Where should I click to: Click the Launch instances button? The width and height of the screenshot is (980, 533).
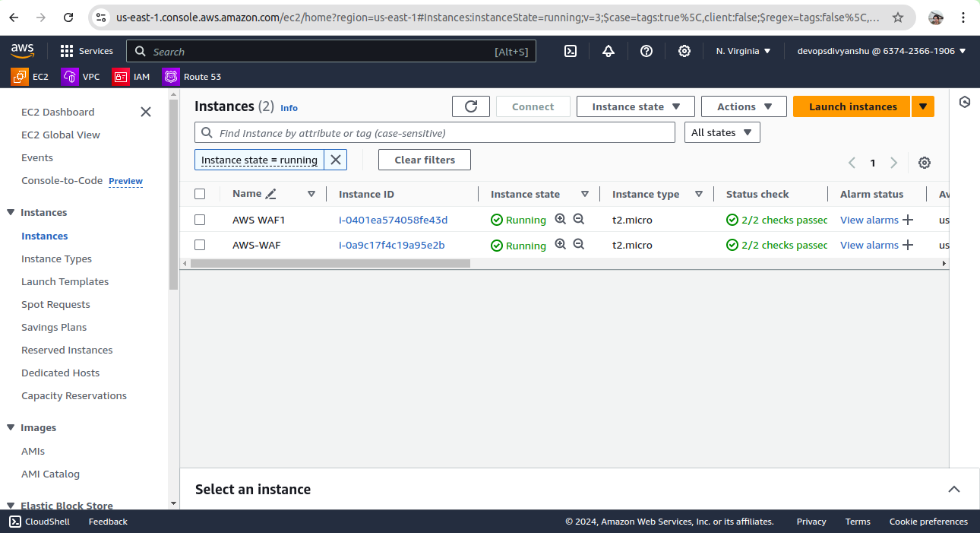852,106
